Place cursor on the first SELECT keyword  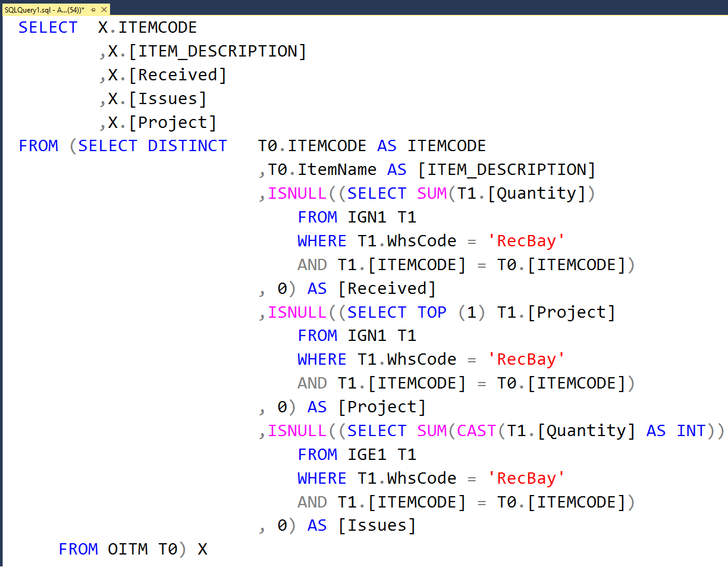48,27
